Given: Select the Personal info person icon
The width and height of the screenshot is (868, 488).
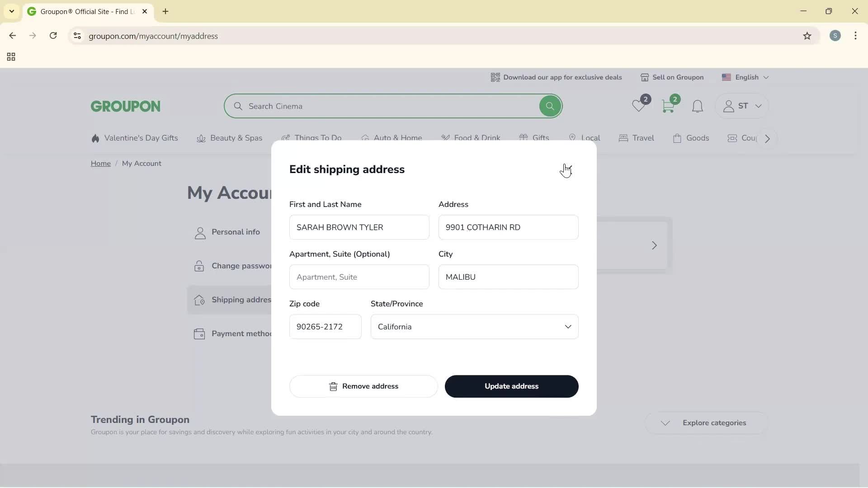Looking at the screenshot, I should [199, 232].
